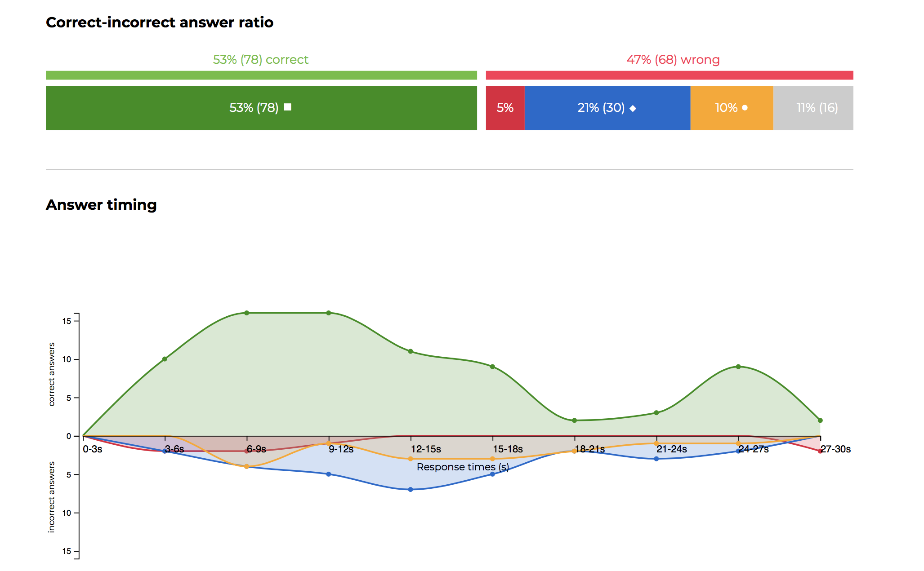Click blue data point at 12-15s
The width and height of the screenshot is (924, 571).
(411, 489)
